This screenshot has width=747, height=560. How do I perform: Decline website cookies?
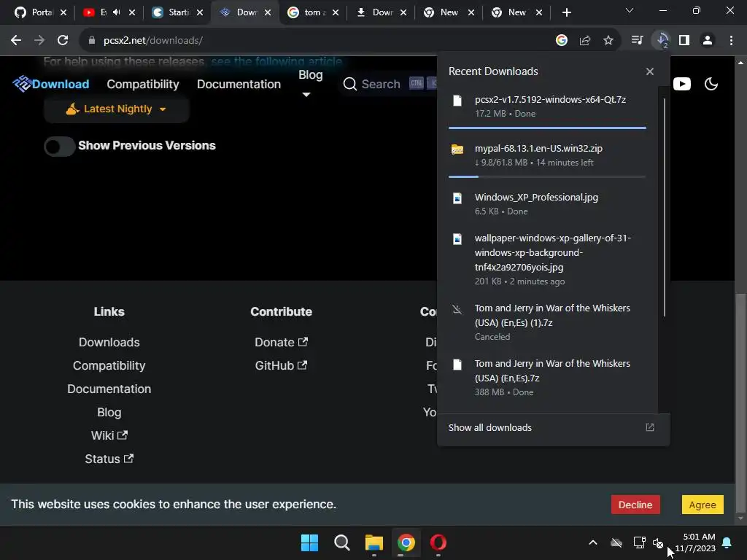click(x=635, y=505)
